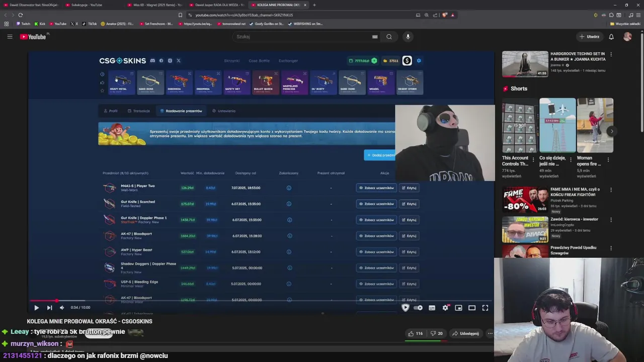
Task: Open 'This Account Controls Th...' short
Action: [x=519, y=125]
